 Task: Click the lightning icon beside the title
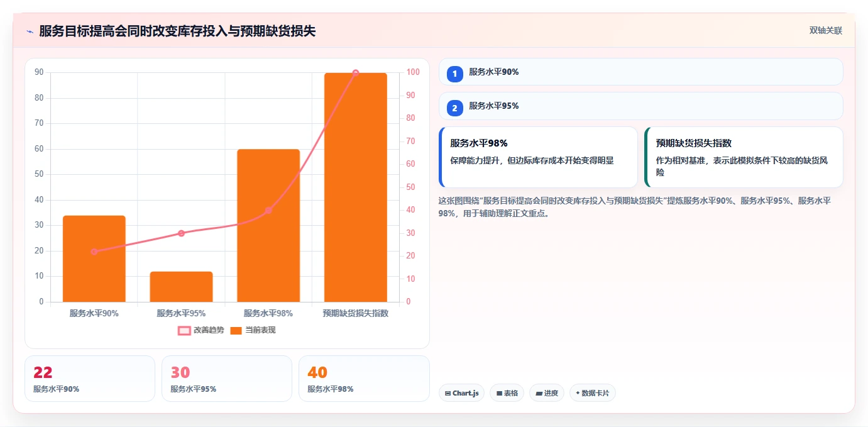30,31
